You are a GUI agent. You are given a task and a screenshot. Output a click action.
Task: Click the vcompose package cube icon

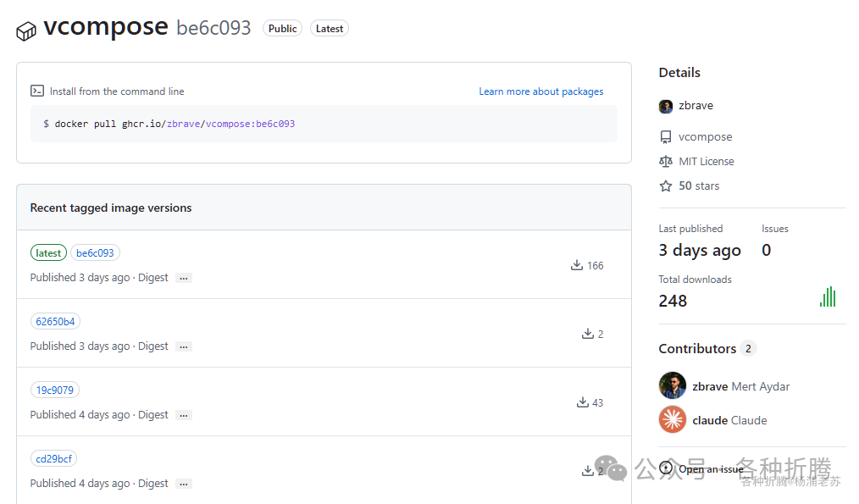(x=26, y=30)
